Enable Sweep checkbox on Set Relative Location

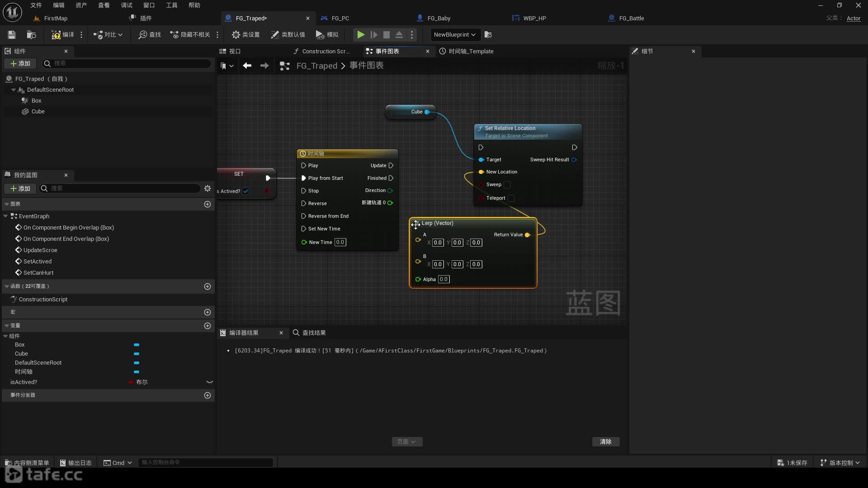click(x=507, y=185)
